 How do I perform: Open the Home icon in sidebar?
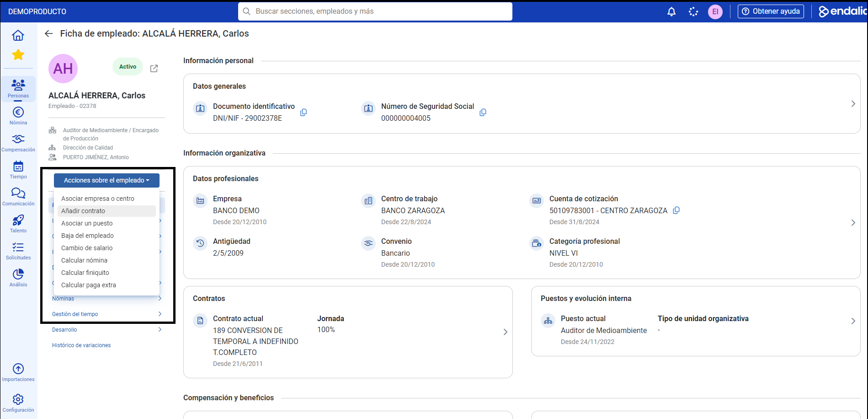[18, 35]
